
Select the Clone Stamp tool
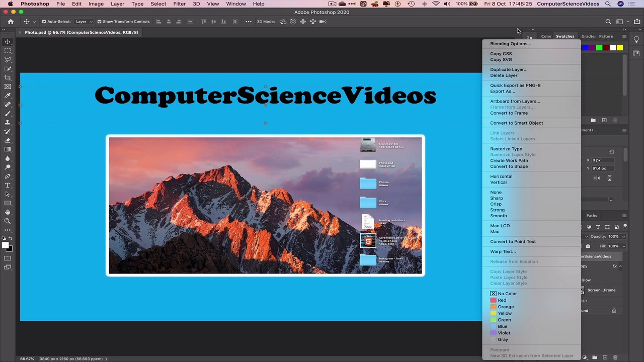[x=8, y=122]
